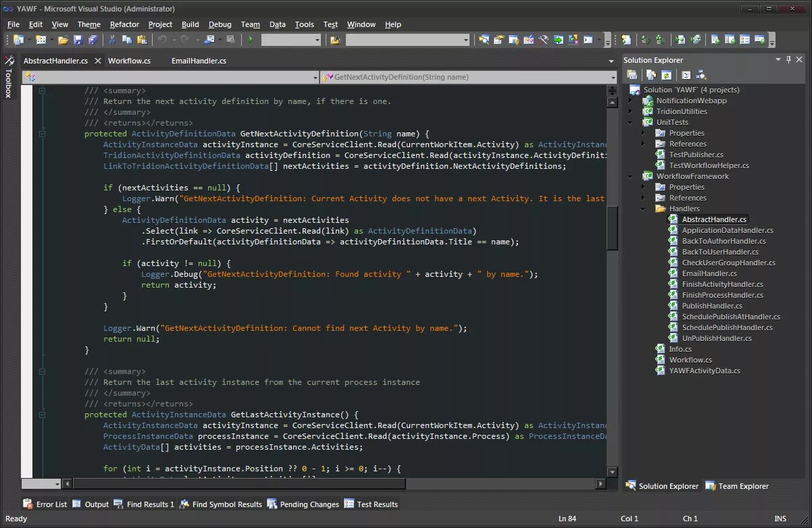Select YAWFActivityData.cs in Solution Explorer
The height and width of the screenshot is (528, 812).
click(x=705, y=371)
